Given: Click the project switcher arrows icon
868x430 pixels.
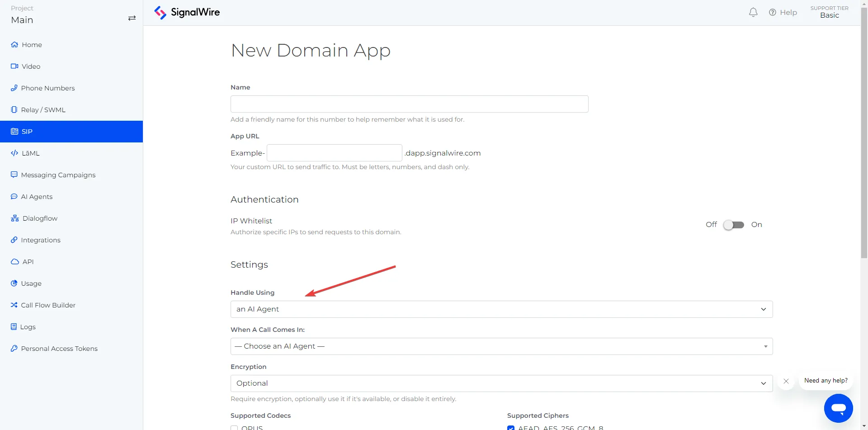Looking at the screenshot, I should coord(132,18).
